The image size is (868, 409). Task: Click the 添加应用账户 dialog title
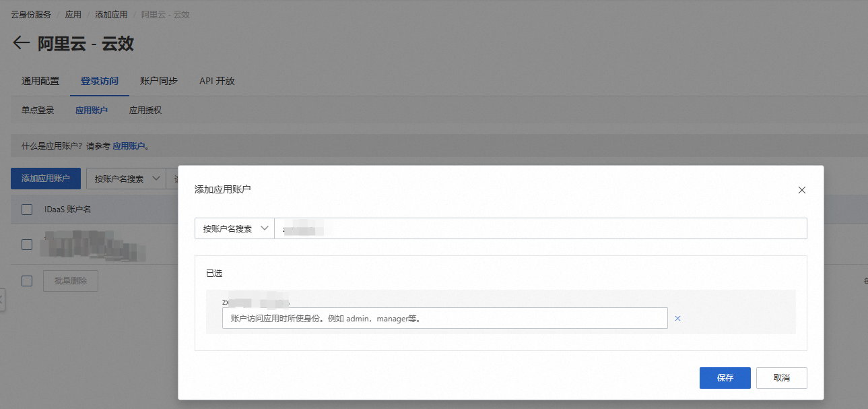tap(222, 190)
